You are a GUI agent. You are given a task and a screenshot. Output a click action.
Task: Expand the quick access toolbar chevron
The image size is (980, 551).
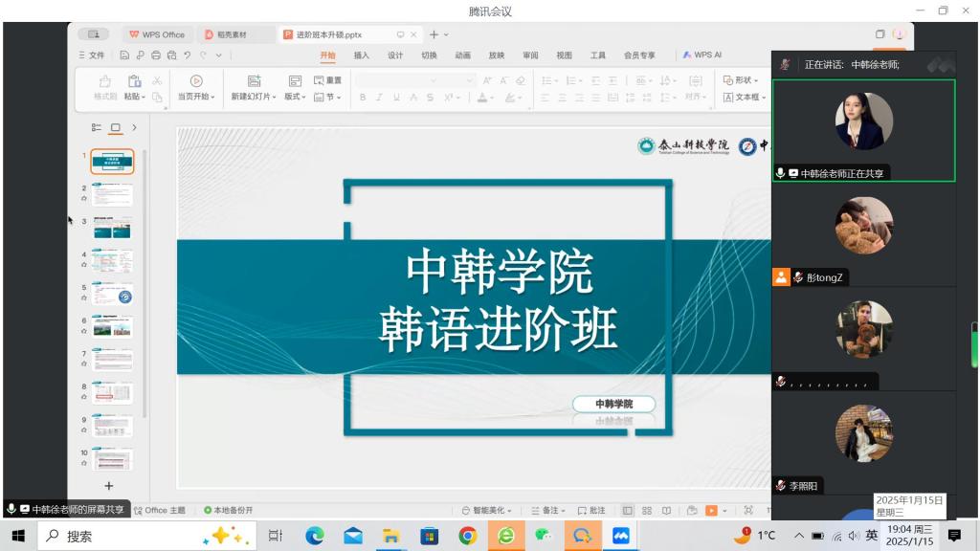[219, 55]
